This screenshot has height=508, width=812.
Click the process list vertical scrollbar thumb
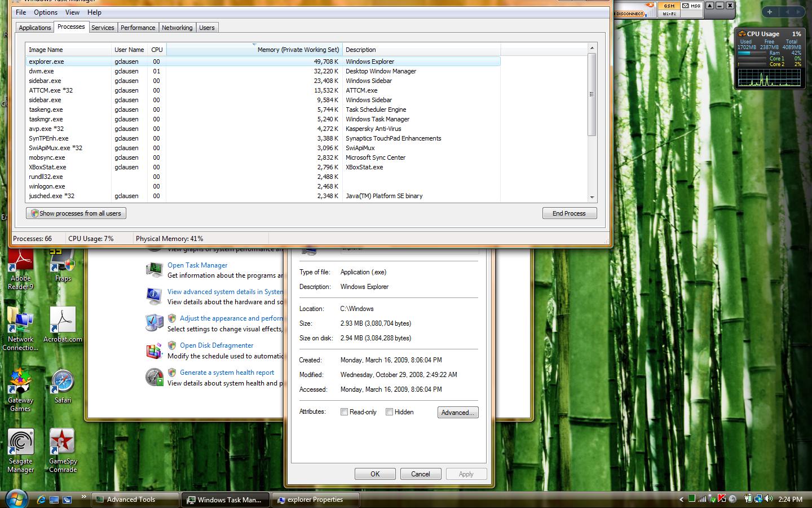(x=592, y=95)
